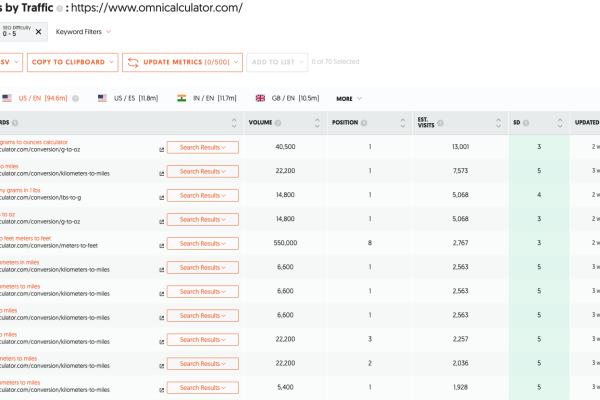The width and height of the screenshot is (600, 400).
Task: Click the India flag icon
Action: pos(181,98)
